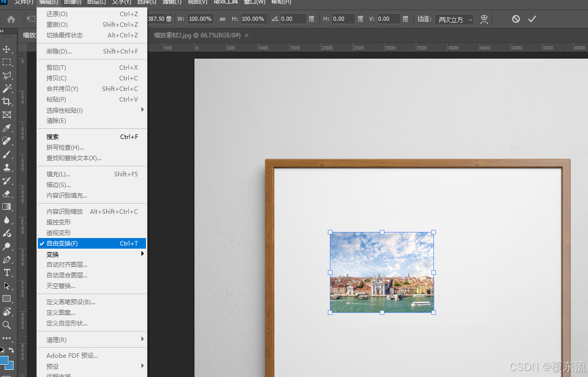588x377 pixels.
Task: Toggle the maintain aspect ratio link icon
Action: click(222, 19)
